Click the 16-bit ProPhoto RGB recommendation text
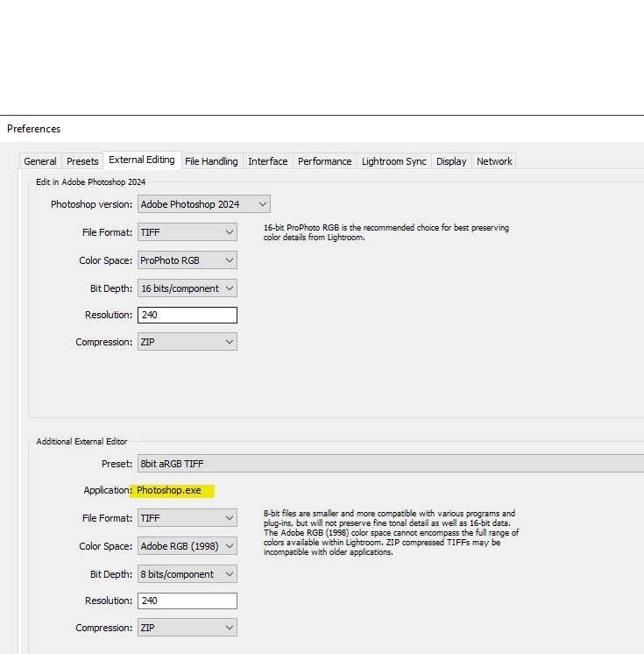The width and height of the screenshot is (644, 654). coord(386,232)
